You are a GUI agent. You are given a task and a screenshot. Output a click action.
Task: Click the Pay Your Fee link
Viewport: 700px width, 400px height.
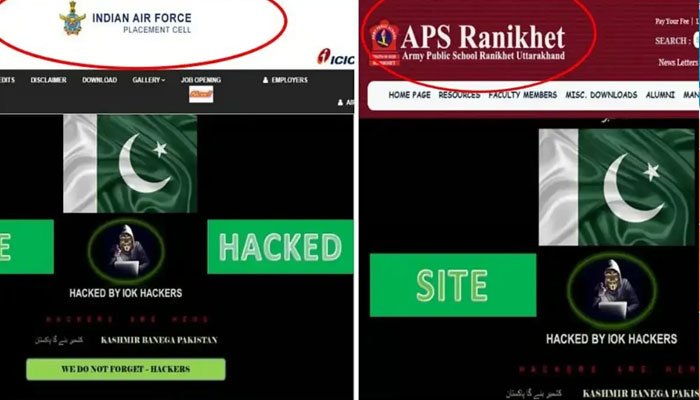tap(672, 21)
